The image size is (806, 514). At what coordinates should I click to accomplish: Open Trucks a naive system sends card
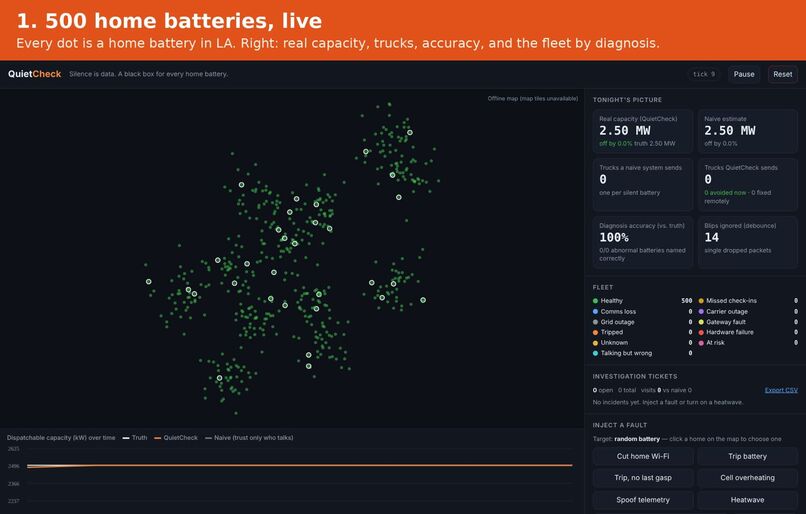[x=643, y=185]
